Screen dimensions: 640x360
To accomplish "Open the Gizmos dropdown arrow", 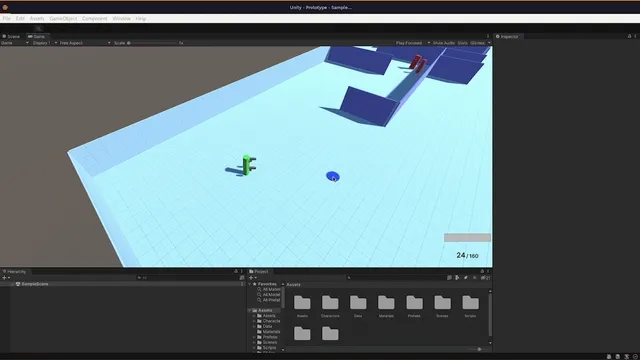I will [489, 43].
